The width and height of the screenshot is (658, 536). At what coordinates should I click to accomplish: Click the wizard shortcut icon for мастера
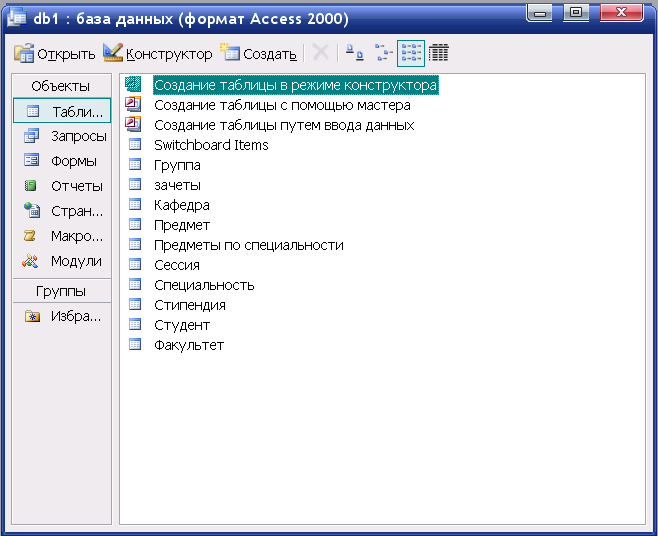pyautogui.click(x=133, y=104)
